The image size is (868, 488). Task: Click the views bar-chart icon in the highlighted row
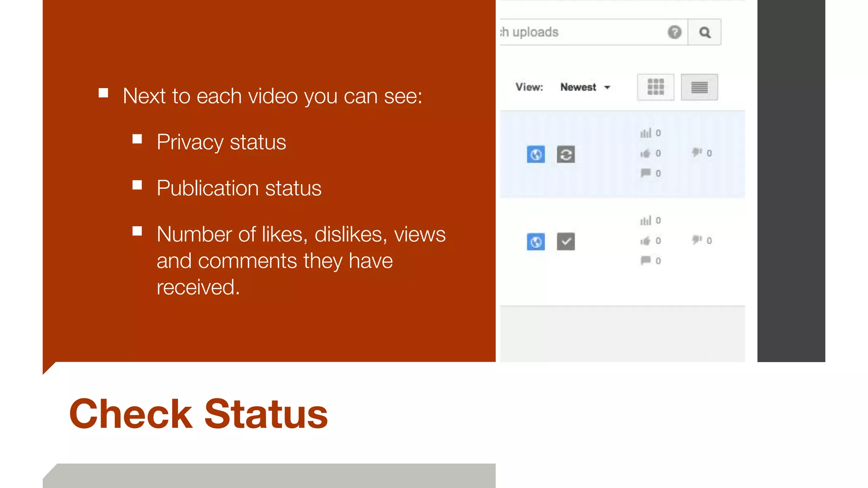645,133
